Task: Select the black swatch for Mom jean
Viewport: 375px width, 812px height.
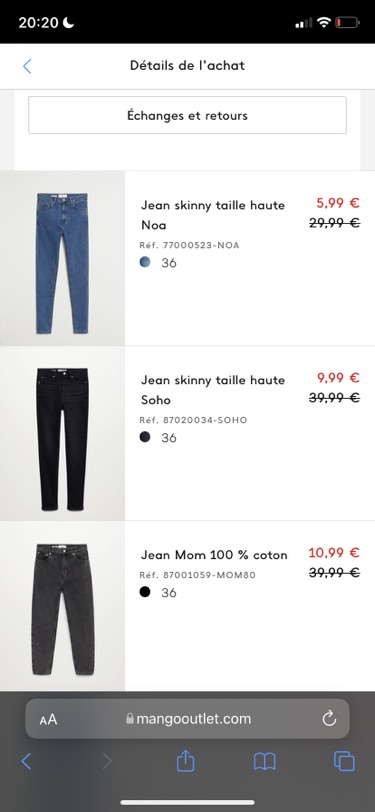Action: point(145,591)
